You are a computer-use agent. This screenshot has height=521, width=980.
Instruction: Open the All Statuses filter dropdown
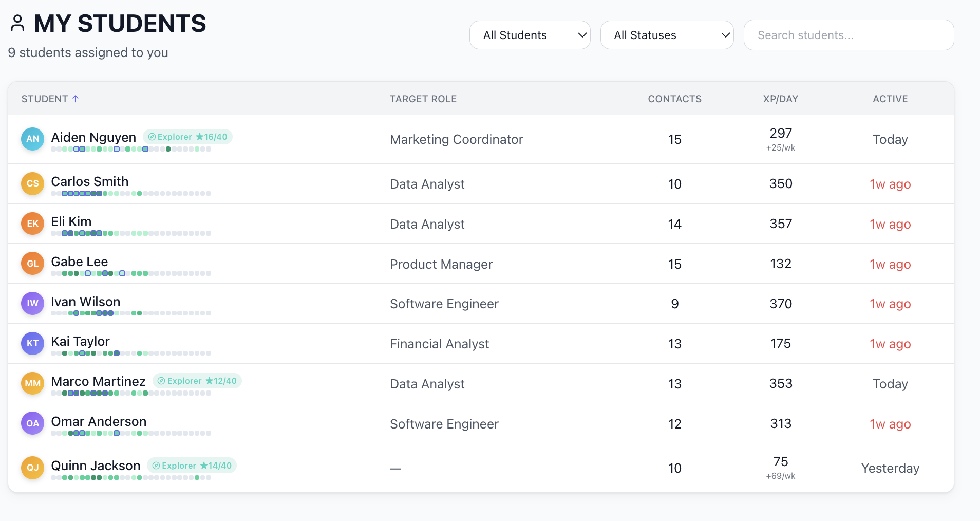tap(667, 35)
